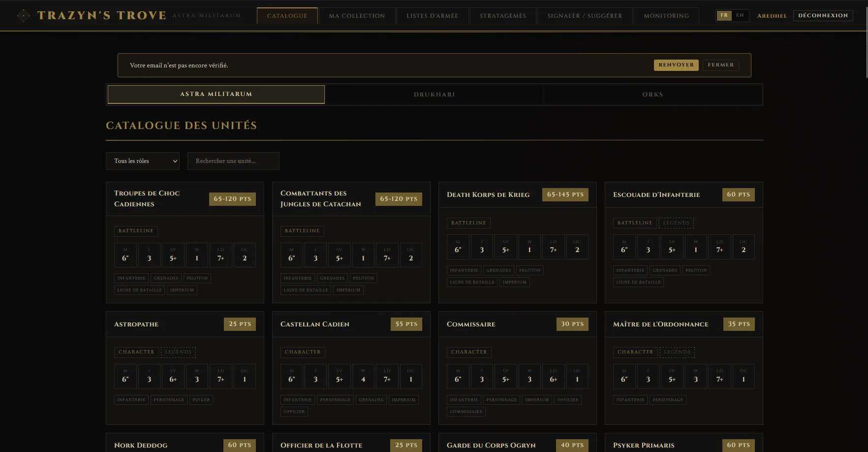Resend verification email with Renvoyer
The image size is (868, 452).
[676, 65]
